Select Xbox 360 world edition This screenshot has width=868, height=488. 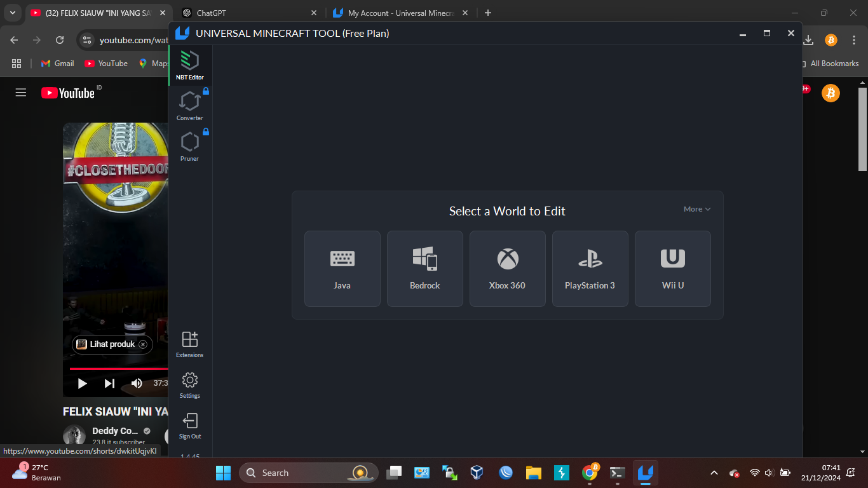point(508,269)
